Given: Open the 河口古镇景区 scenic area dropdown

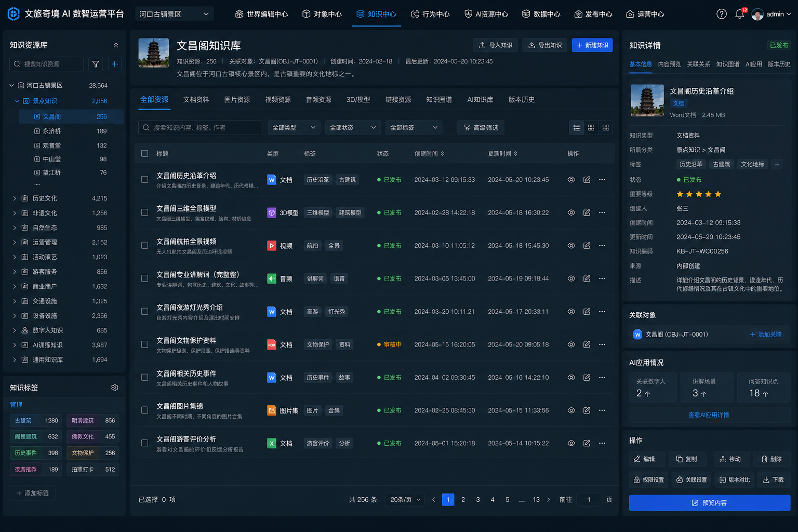Looking at the screenshot, I should pos(174,14).
